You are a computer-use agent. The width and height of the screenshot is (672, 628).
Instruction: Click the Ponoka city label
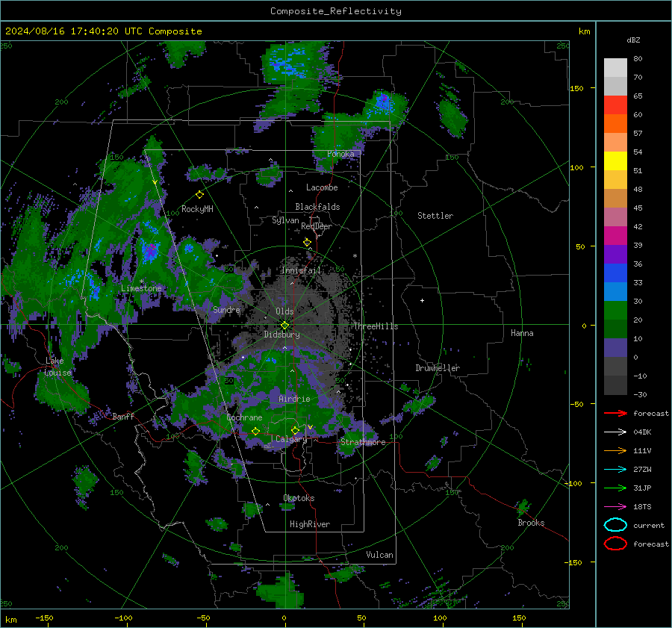pos(340,154)
